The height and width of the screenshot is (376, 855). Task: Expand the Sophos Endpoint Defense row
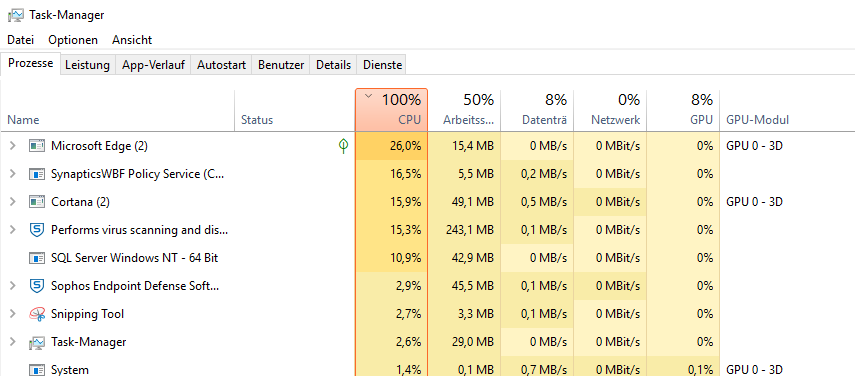point(13,286)
